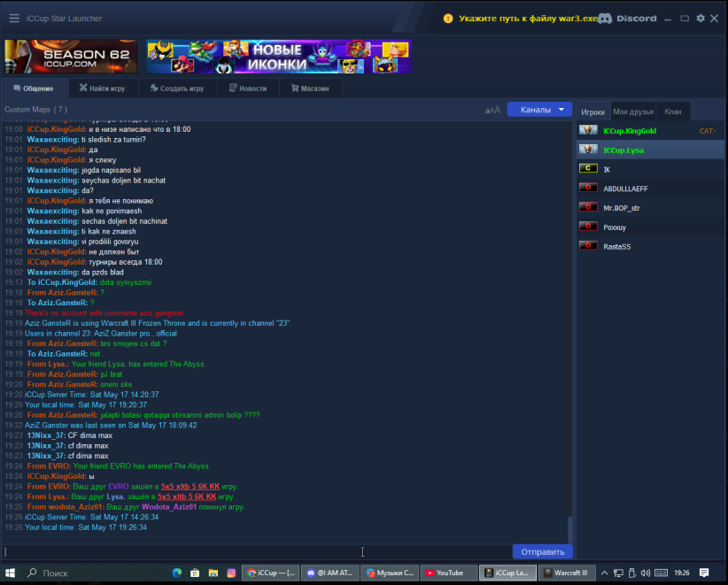728x585 pixels.
Task: Select player RastaSS in list
Action: (650, 246)
